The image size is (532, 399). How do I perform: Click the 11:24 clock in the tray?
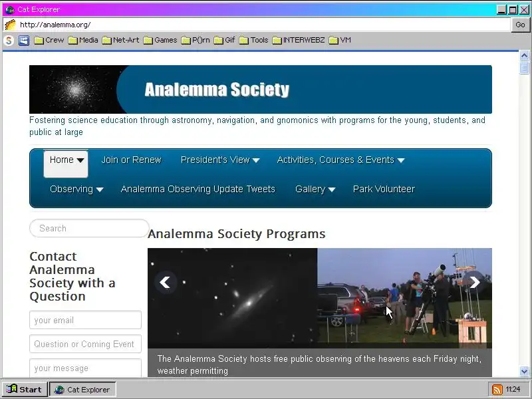tap(513, 390)
